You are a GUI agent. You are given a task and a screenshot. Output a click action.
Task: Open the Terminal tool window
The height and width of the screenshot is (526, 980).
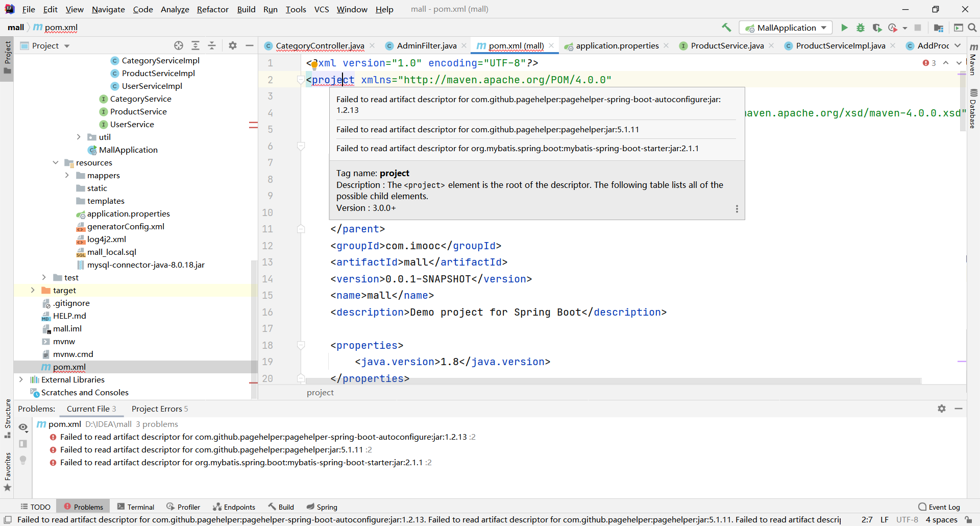coord(136,507)
